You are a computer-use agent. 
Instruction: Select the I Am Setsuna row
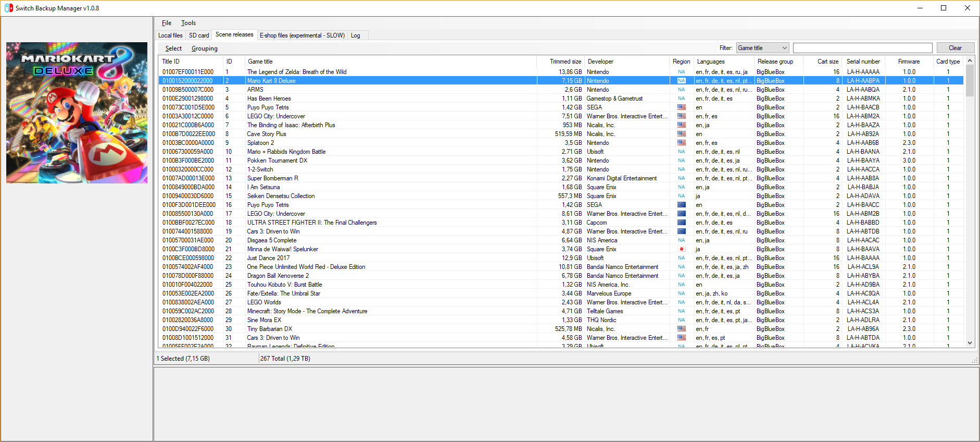561,187
